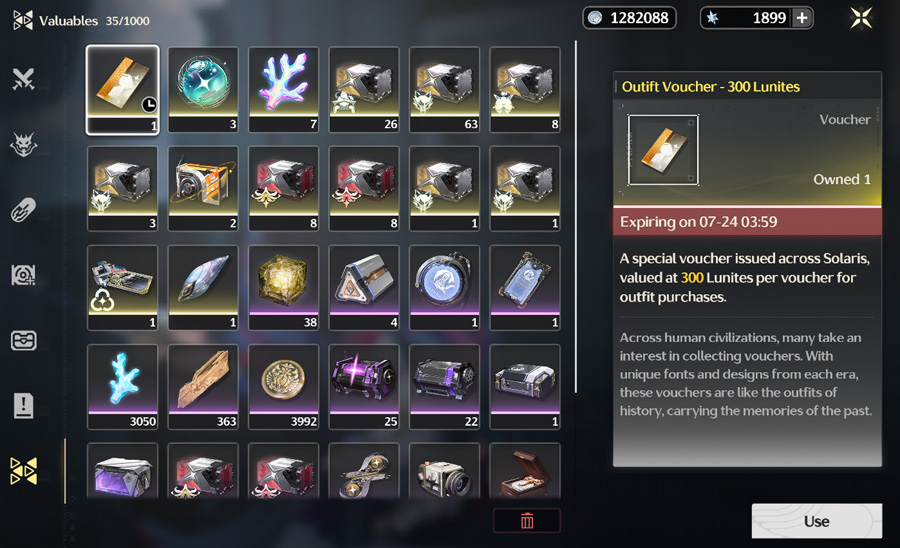The width and height of the screenshot is (900, 548).
Task: Open the Echoes category with monster head icon
Action: point(24,145)
